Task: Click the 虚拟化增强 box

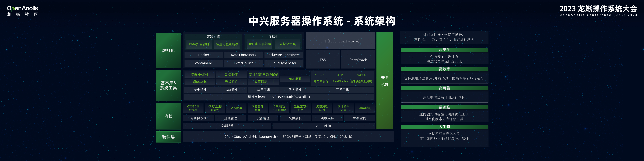Action: (x=287, y=44)
